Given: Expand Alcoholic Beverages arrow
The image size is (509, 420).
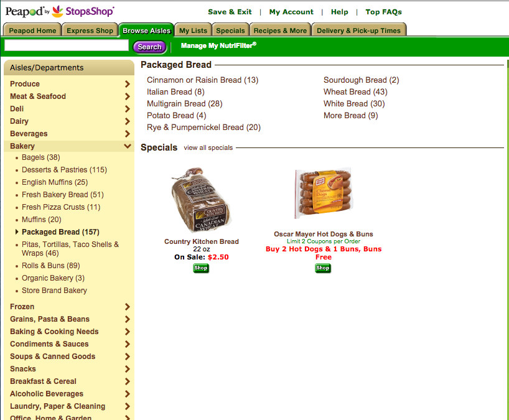Looking at the screenshot, I should tap(127, 394).
